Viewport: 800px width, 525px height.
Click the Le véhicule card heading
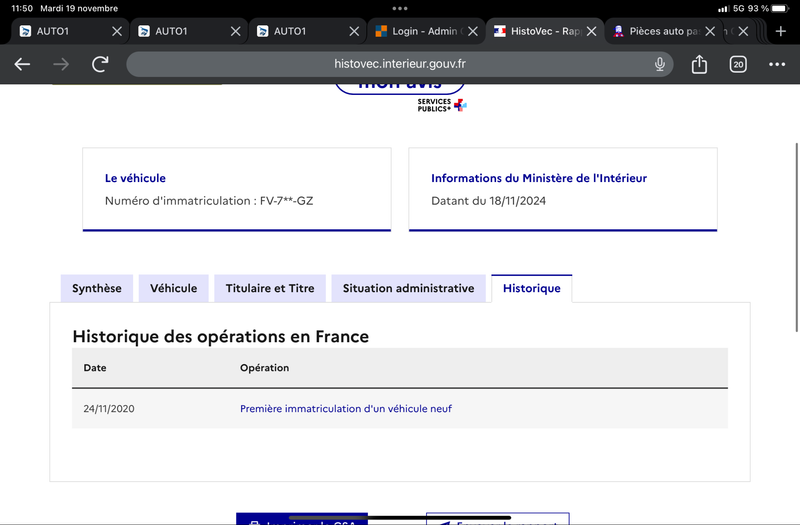point(135,178)
